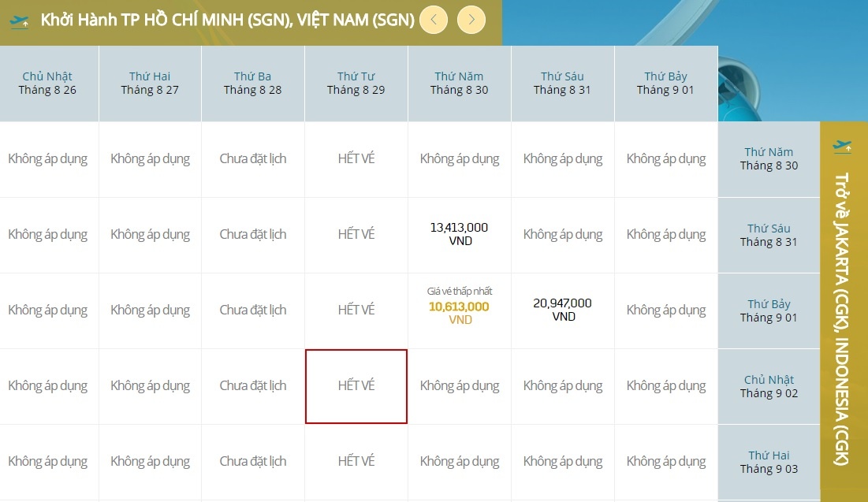Select the Thứ Bảy Tháng 9 01 column header
868x502 pixels.
pyautogui.click(x=665, y=83)
